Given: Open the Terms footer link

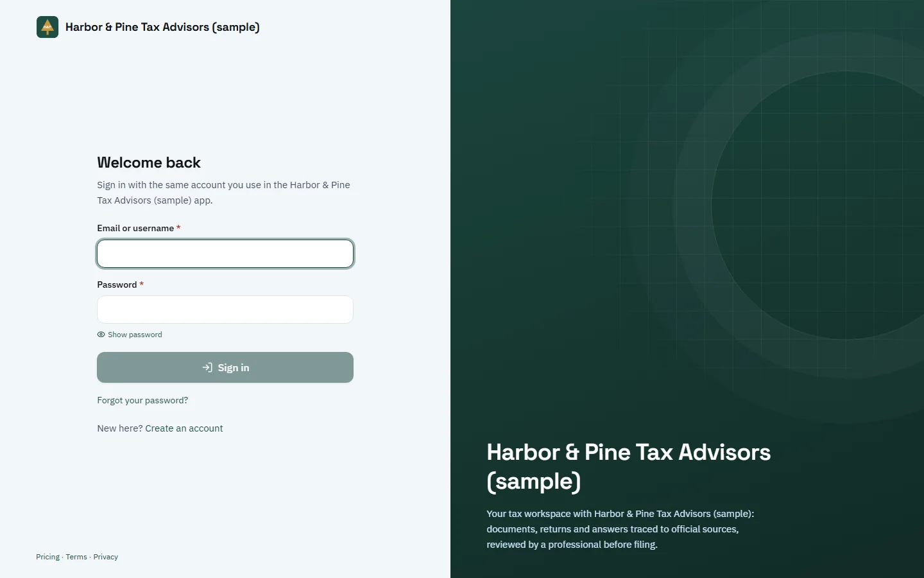Looking at the screenshot, I should [76, 557].
